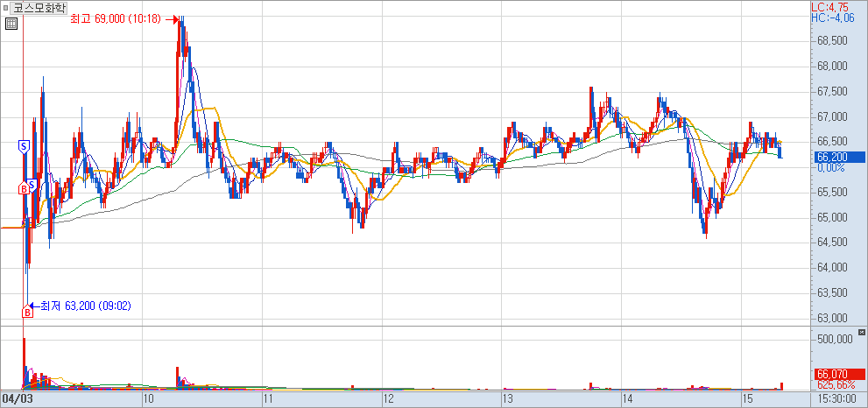Click the 13 hour mark on time axis
The width and height of the screenshot is (868, 408).
(507, 398)
